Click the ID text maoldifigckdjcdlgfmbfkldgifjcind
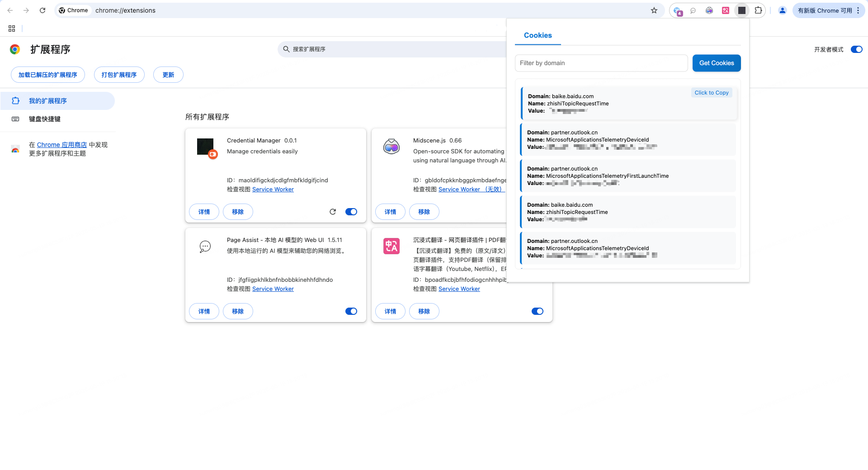This screenshot has height=470, width=868. tap(283, 180)
